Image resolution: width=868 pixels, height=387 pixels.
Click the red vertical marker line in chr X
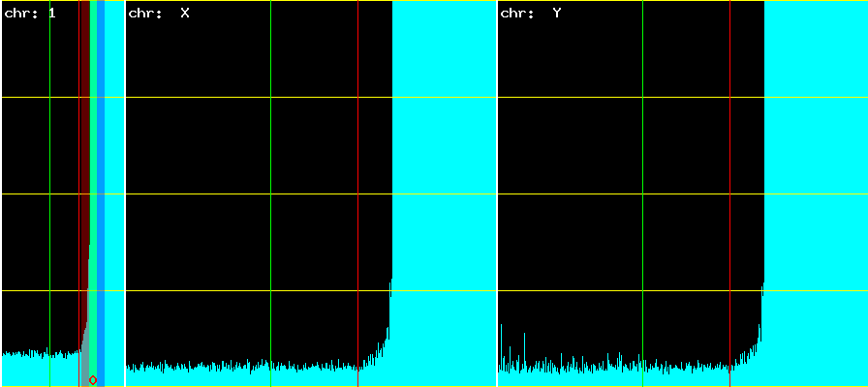tap(358, 193)
